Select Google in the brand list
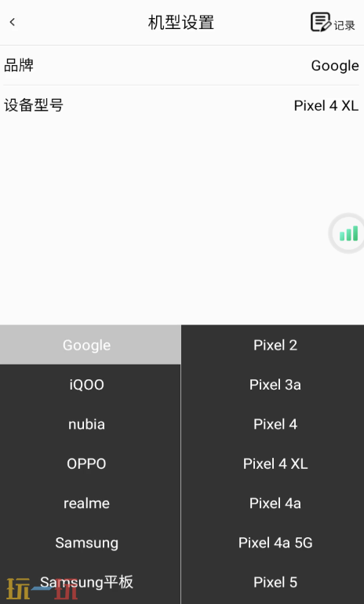This screenshot has width=364, height=604. (86, 345)
